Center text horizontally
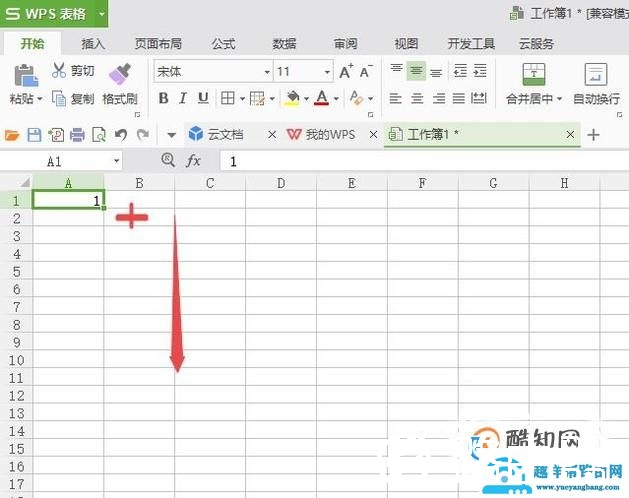Screen dimensions: 629x498 pos(417,98)
